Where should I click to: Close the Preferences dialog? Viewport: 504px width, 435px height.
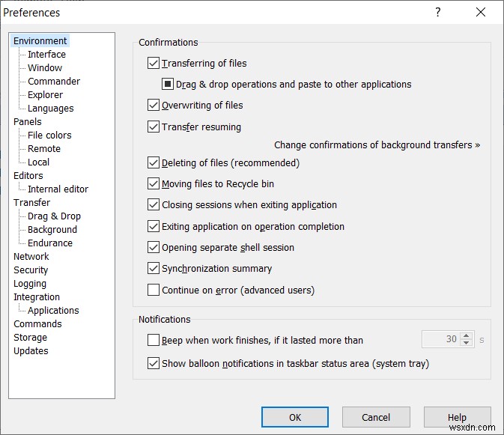click(481, 13)
